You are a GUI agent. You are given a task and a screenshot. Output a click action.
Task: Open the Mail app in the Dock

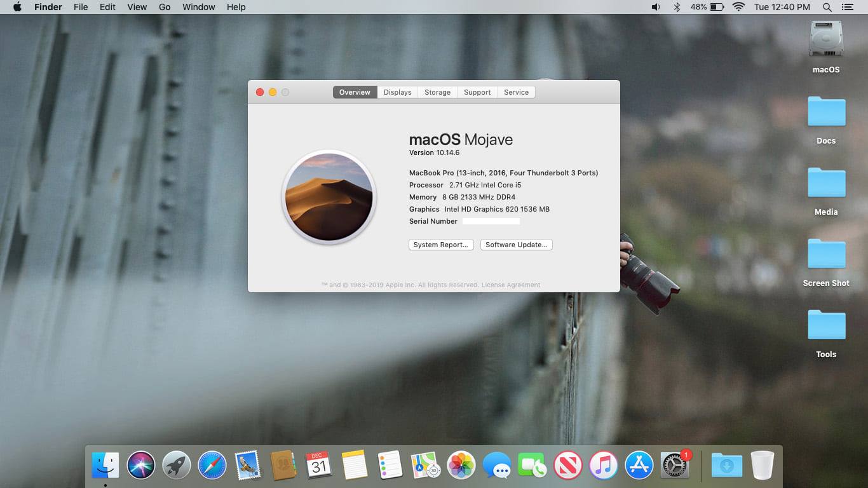tap(247, 465)
